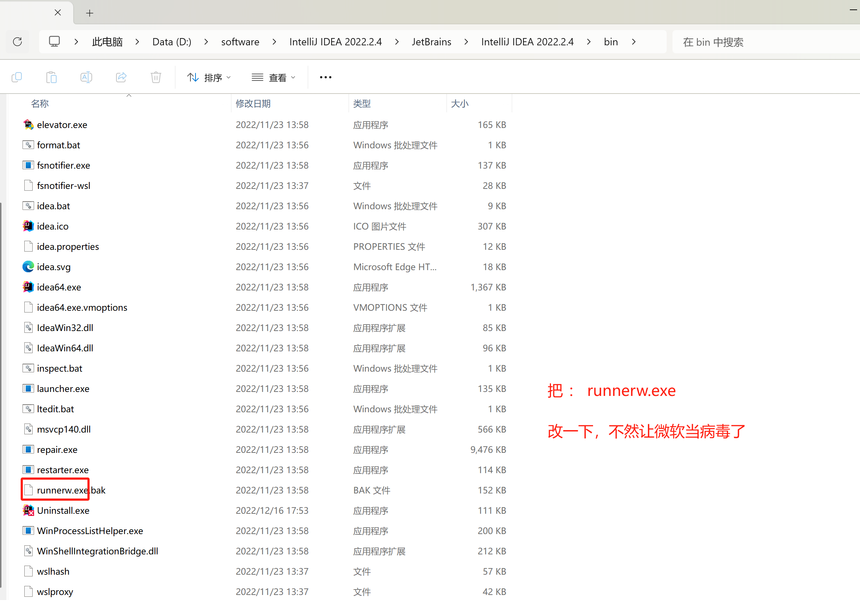Viewport: 860px width, 616px height.
Task: Select the msvcp140.dll file name
Action: click(x=64, y=429)
